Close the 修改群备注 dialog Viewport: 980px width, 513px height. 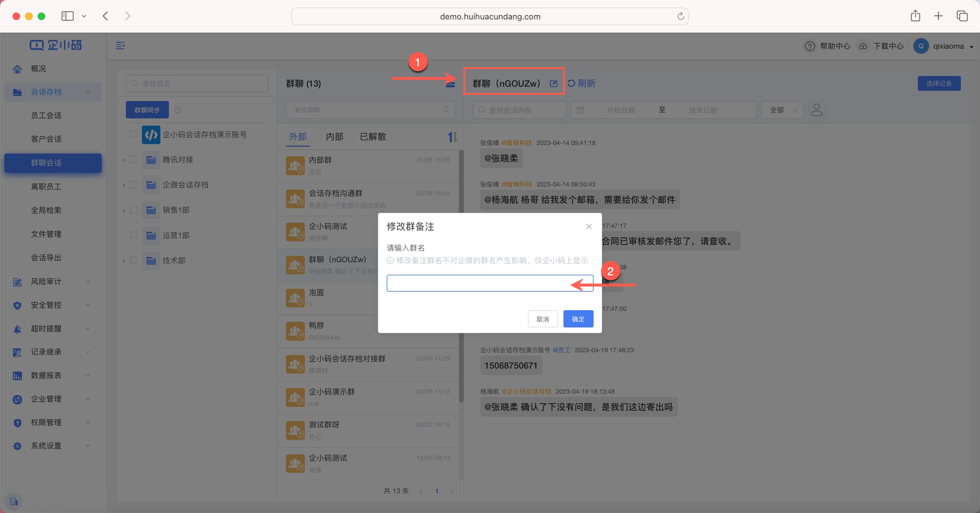pyautogui.click(x=589, y=226)
